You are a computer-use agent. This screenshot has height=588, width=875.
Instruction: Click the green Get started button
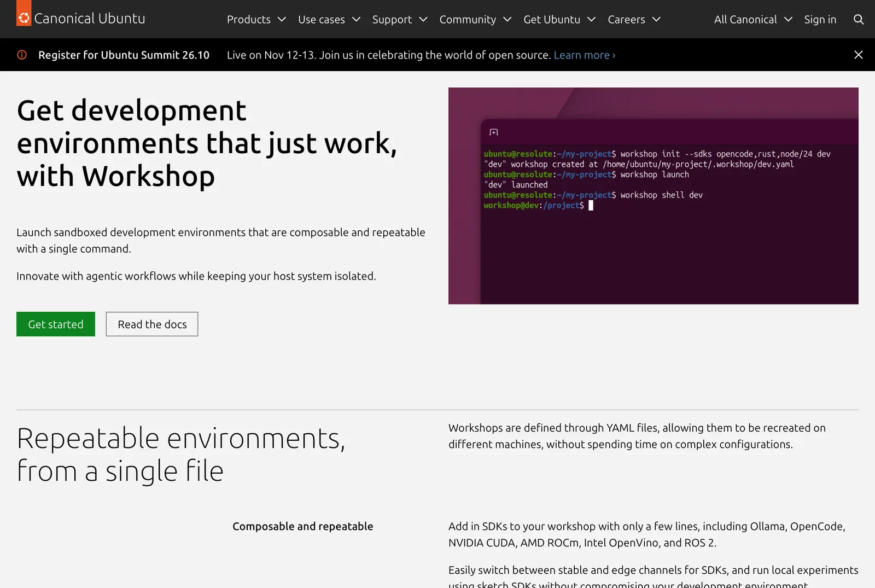pos(56,324)
